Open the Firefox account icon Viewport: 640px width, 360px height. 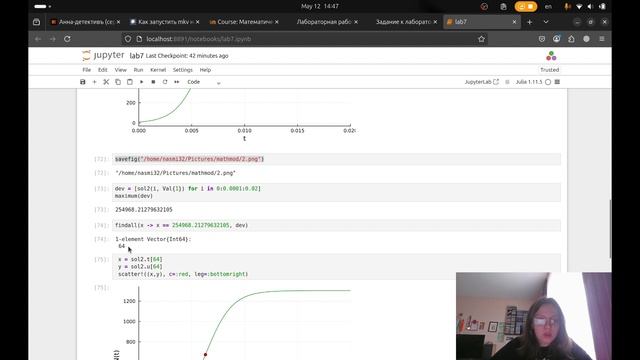pyautogui.click(x=556, y=39)
